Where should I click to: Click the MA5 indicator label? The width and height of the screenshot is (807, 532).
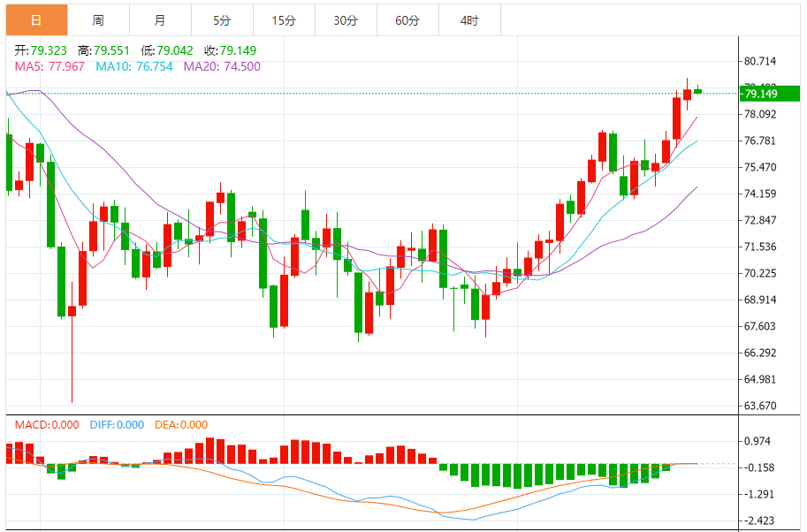pyautogui.click(x=49, y=66)
